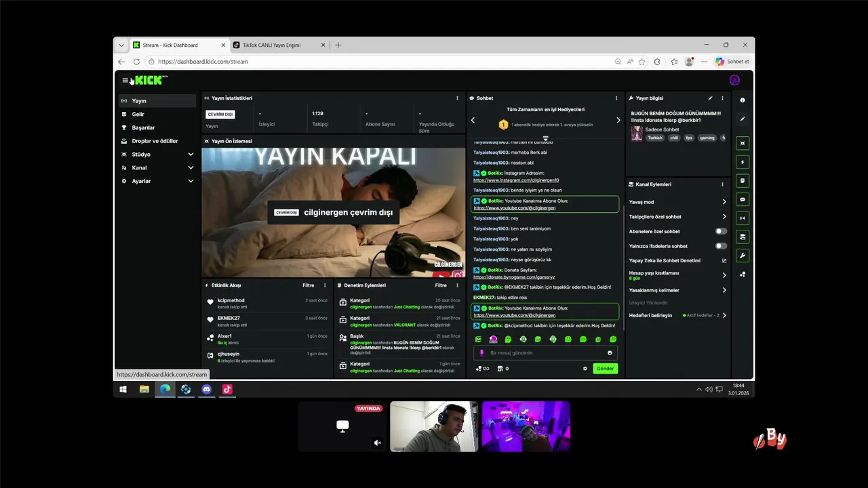Click the microphone icon in message box
Screen dimensions: 868x488
(482, 353)
